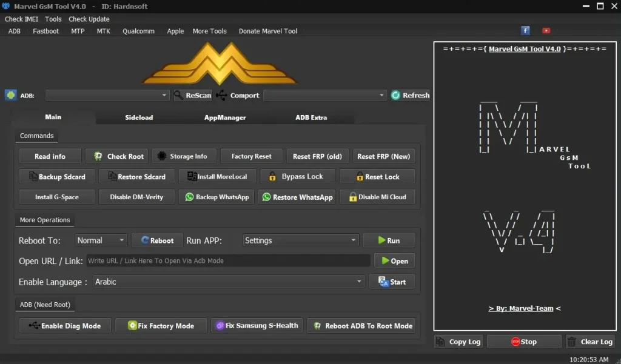
Task: Click Restore WhatsApp button
Action: pos(297,197)
